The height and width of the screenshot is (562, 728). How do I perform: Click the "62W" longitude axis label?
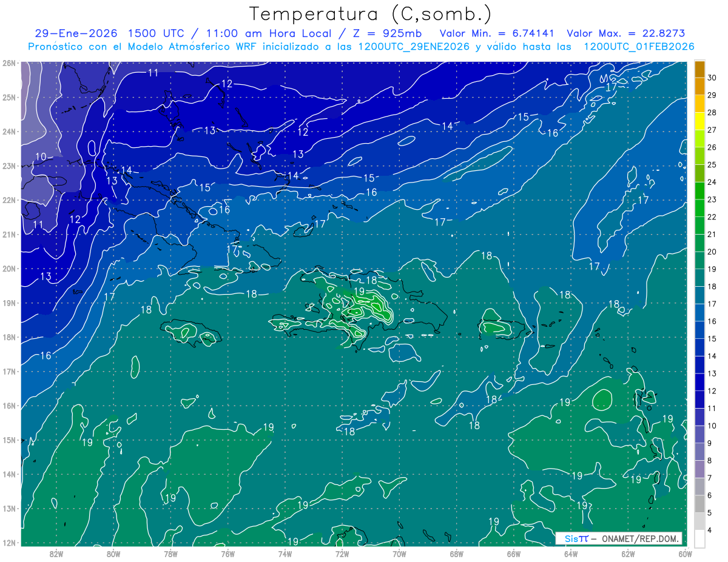pos(628,554)
